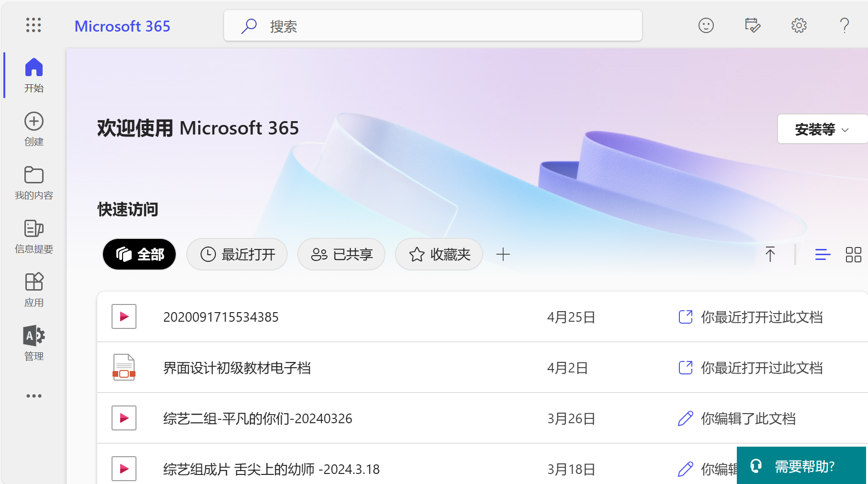This screenshot has height=484, width=868.
Task: Open the help question mark
Action: 845,25
